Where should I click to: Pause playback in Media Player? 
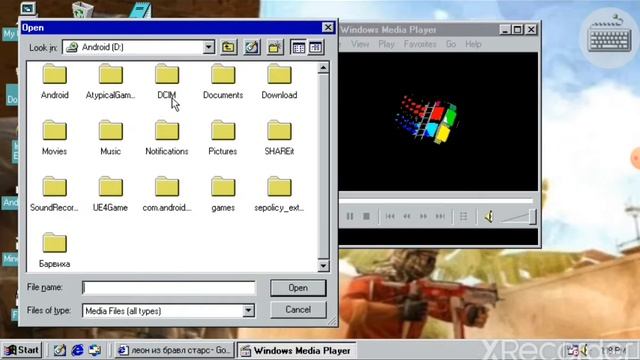coord(350,216)
